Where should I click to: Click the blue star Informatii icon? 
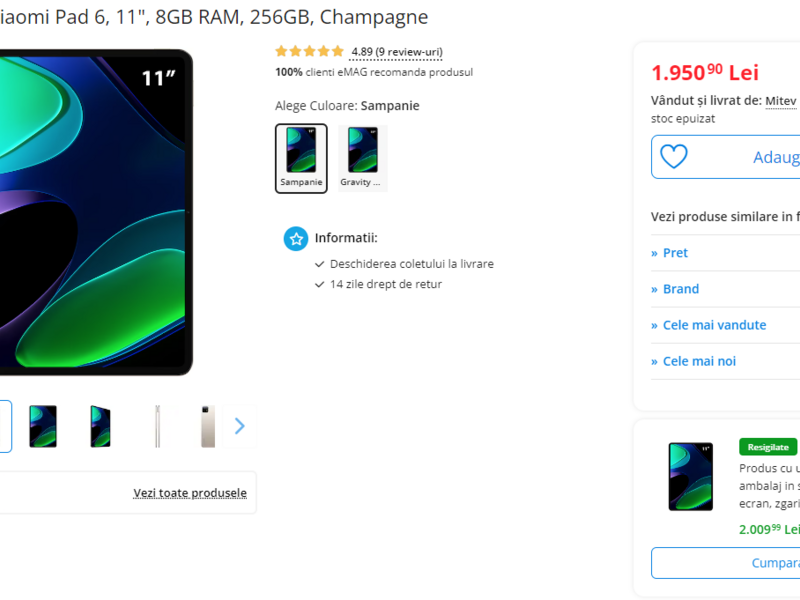[296, 238]
